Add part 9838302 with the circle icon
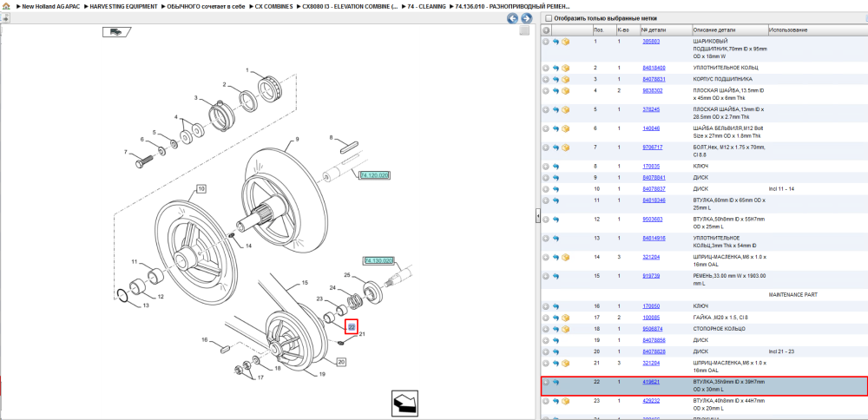 [546, 91]
